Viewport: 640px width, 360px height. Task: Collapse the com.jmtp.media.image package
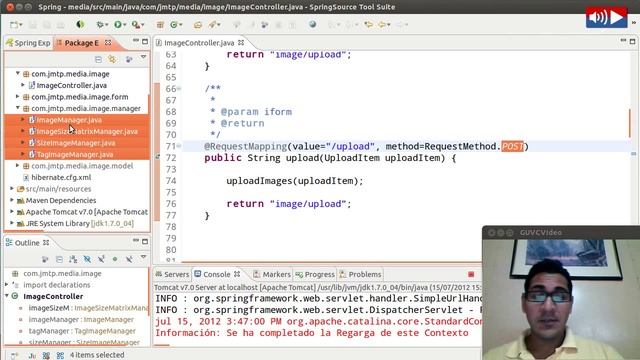(x=18, y=73)
